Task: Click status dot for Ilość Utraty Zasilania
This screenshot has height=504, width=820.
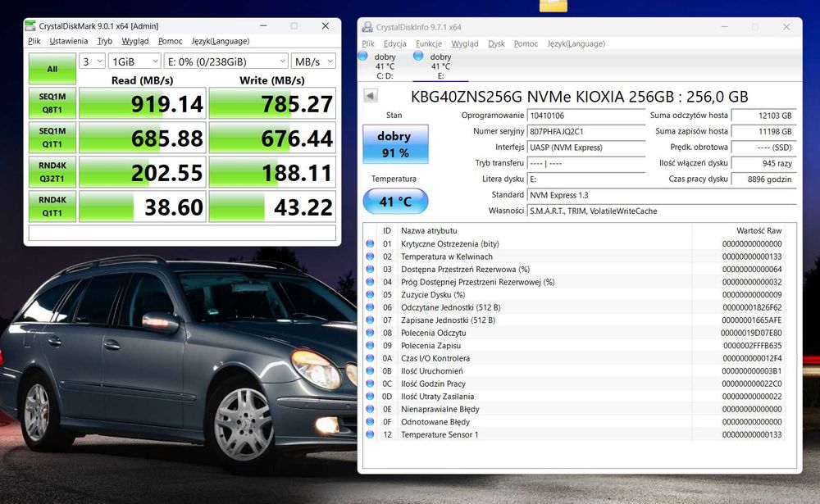Action: tap(370, 397)
